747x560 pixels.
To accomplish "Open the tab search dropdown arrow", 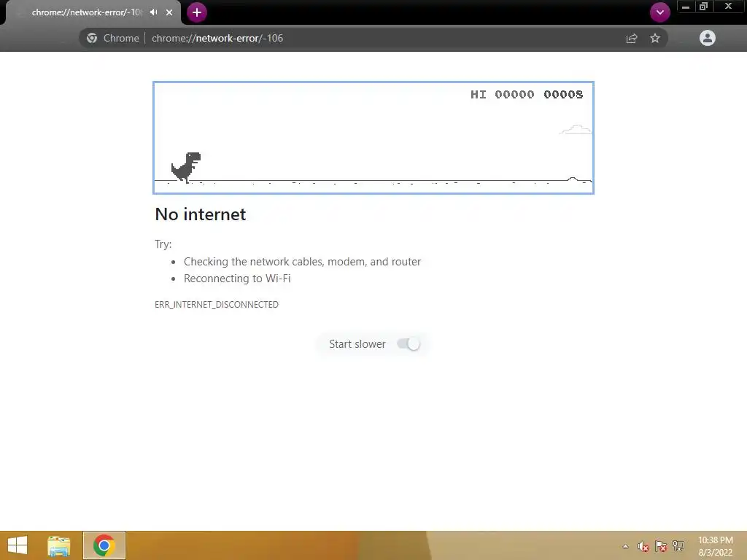I will [659, 12].
